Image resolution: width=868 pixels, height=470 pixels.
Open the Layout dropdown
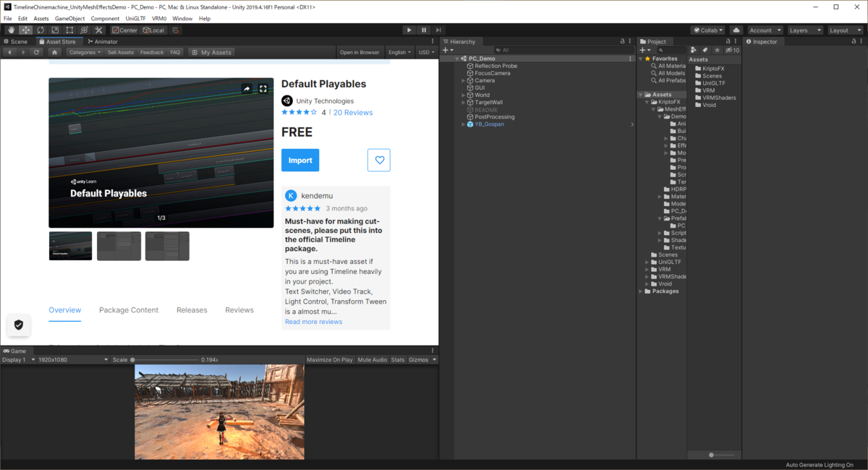[845, 30]
